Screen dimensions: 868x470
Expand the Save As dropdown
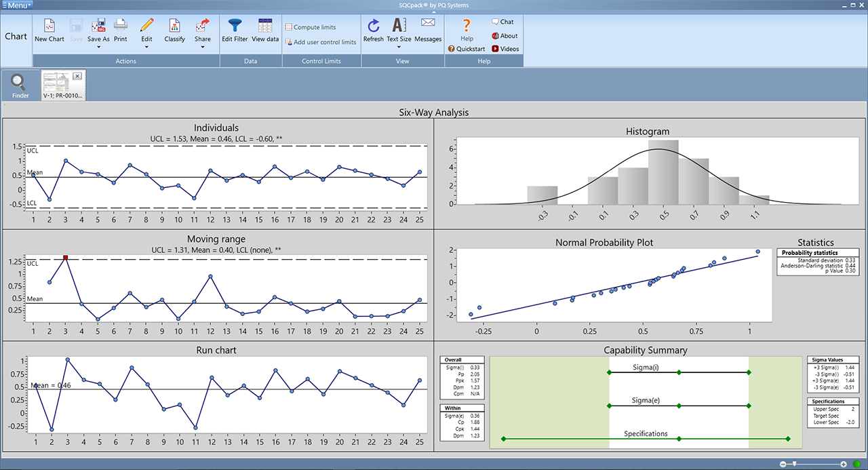click(98, 46)
